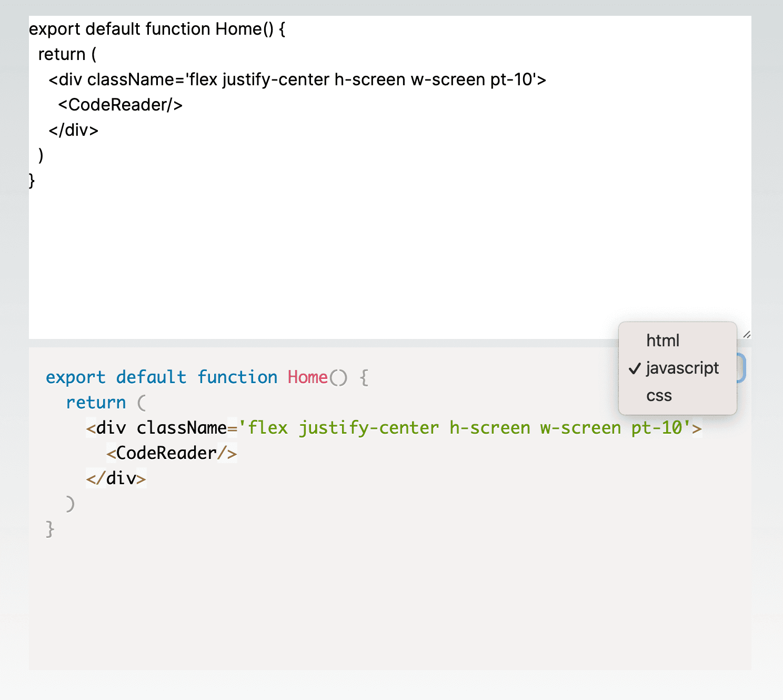Pick css from the language dropdown

click(x=677, y=395)
